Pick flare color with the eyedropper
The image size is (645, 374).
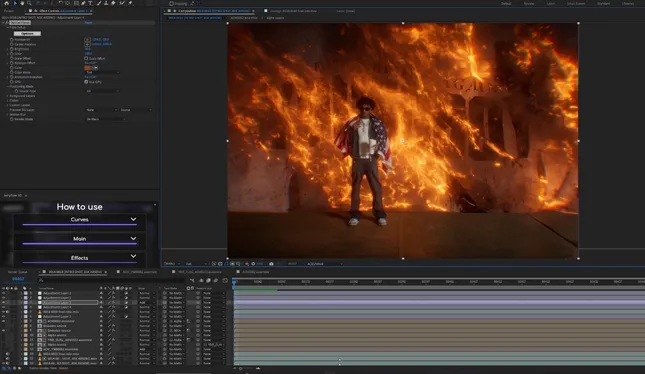[x=95, y=68]
